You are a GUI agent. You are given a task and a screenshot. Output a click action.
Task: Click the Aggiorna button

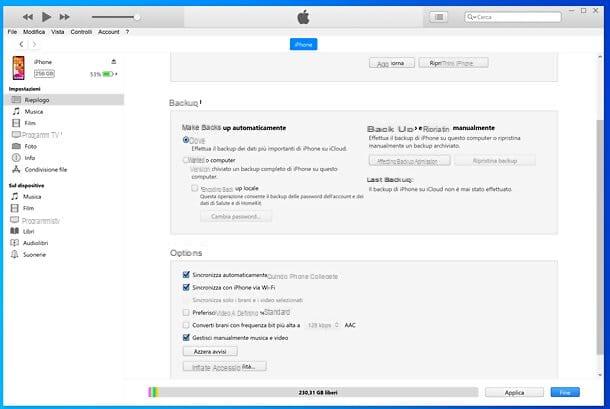click(x=392, y=63)
